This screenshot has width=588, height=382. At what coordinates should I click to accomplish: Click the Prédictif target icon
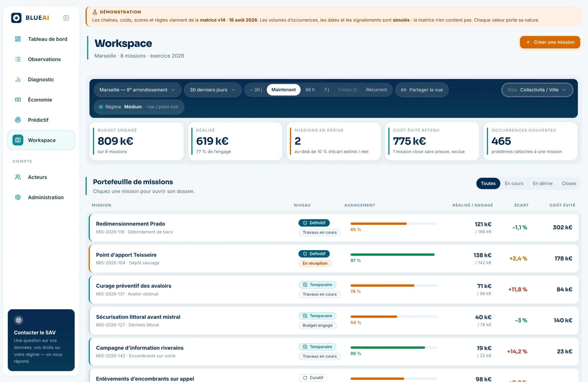tap(18, 120)
